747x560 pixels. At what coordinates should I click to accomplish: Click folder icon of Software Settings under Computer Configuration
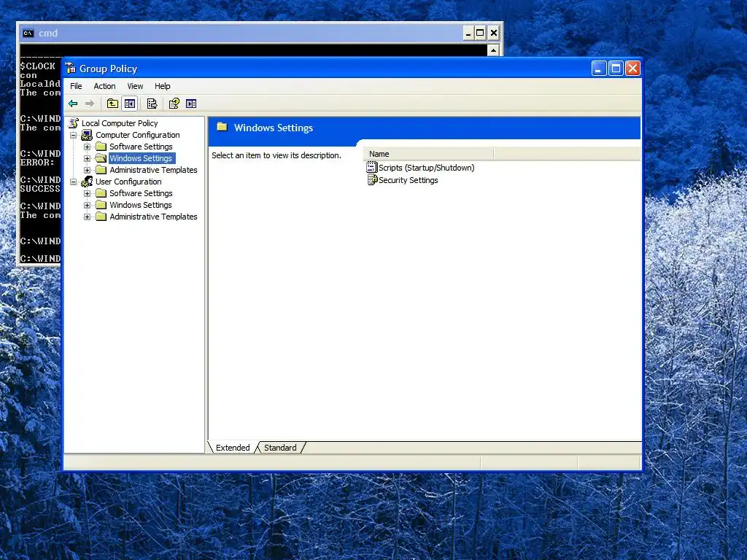[101, 146]
